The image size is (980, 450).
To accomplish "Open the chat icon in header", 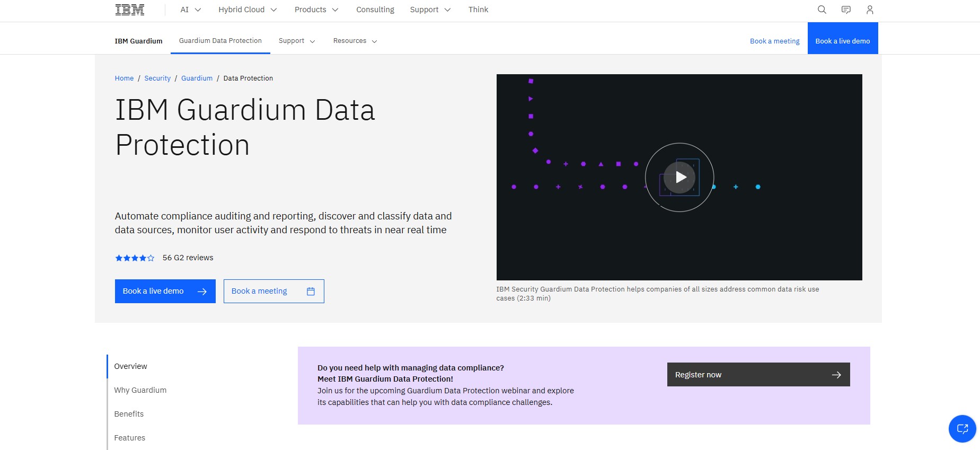I will click(846, 10).
